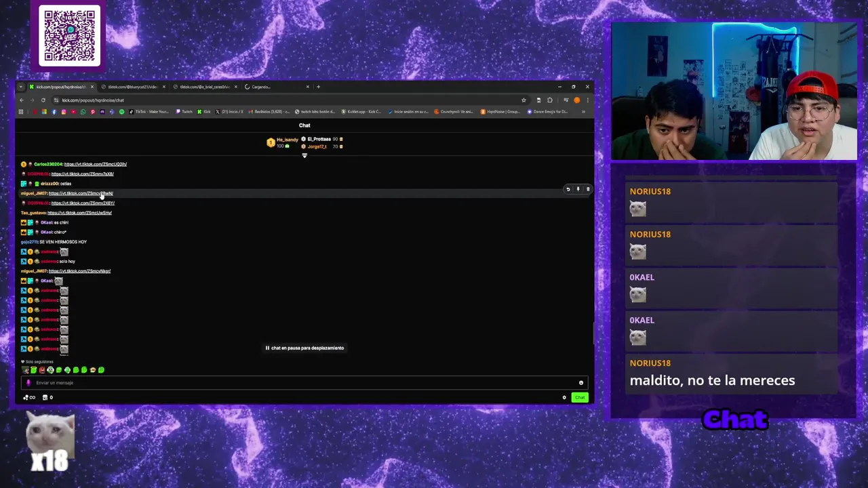This screenshot has height=488, width=868.
Task: Close the kick.com popout chat tab
Action: pos(92,87)
